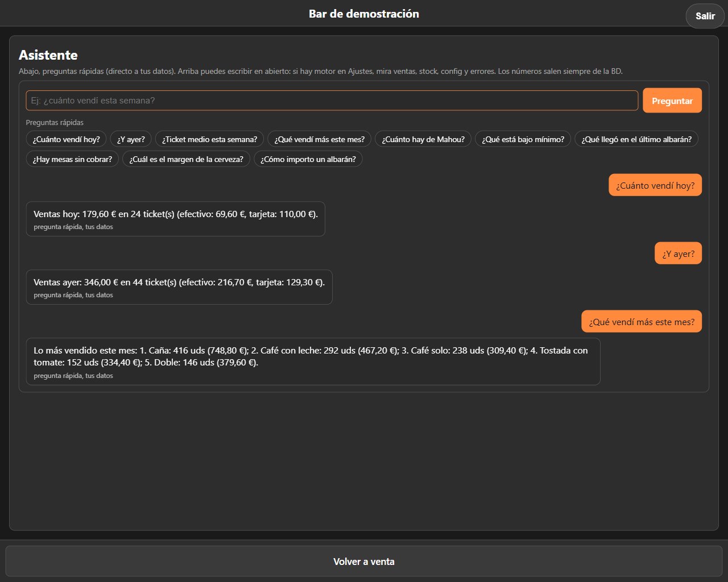
Task: Select ¿Hay mesas sin cobrar? chip
Action: (72, 159)
